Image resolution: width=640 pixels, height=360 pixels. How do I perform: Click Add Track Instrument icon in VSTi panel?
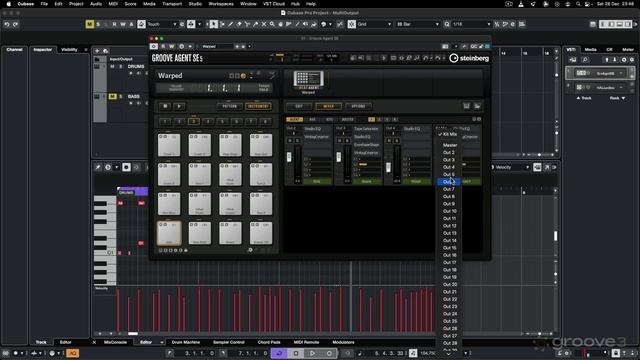[x=573, y=60]
